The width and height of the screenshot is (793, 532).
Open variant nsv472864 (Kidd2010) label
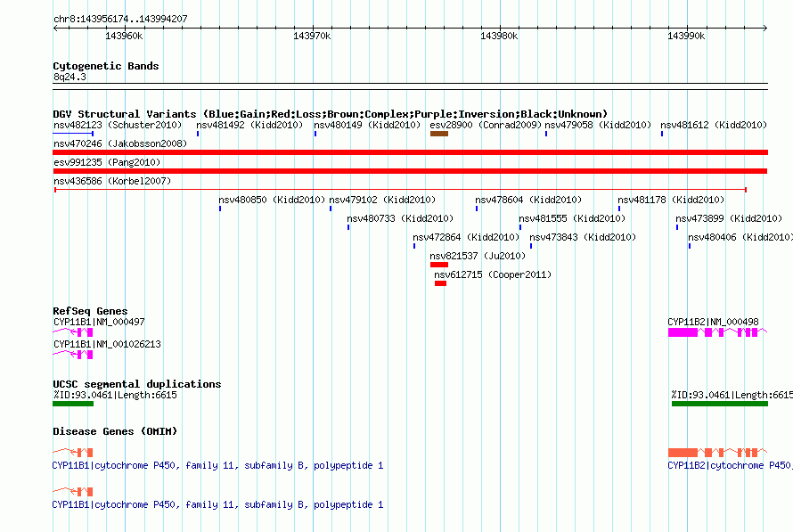(466, 237)
